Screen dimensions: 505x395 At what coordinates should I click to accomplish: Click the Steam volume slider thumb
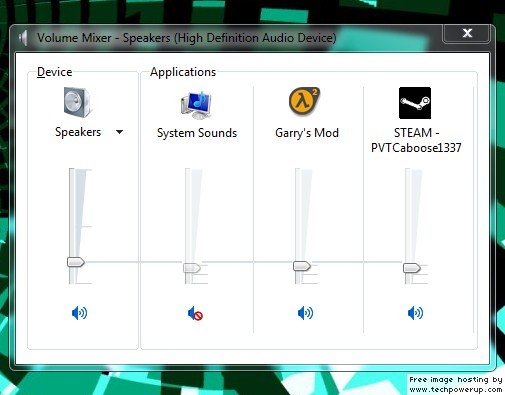(x=412, y=268)
